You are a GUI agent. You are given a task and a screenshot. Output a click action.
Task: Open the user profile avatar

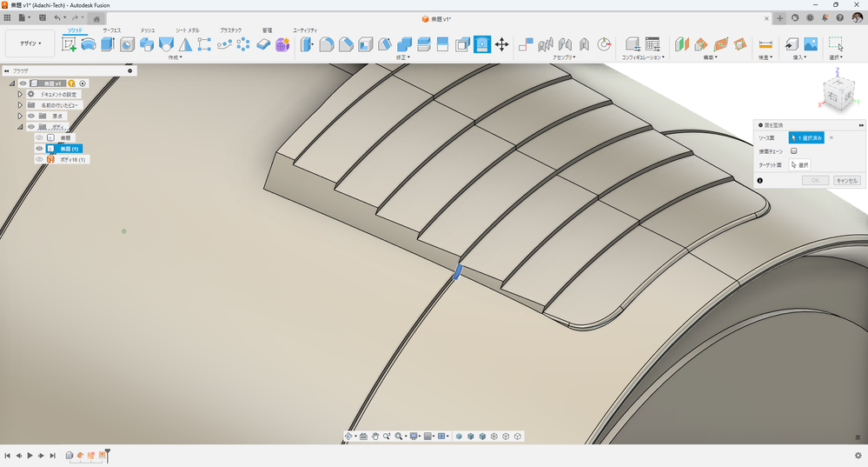coord(857,18)
